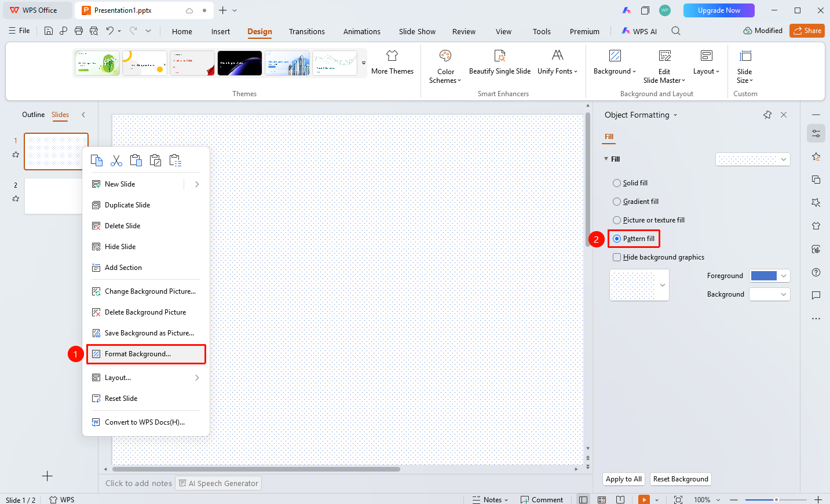
Task: Open the Background ribbon dropdown
Action: click(615, 63)
